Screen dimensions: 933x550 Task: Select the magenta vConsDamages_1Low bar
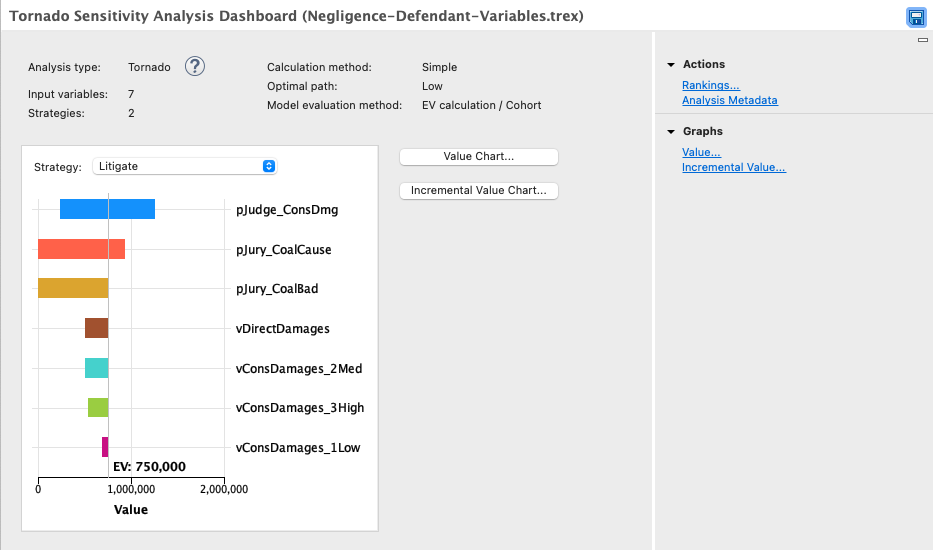[105, 447]
